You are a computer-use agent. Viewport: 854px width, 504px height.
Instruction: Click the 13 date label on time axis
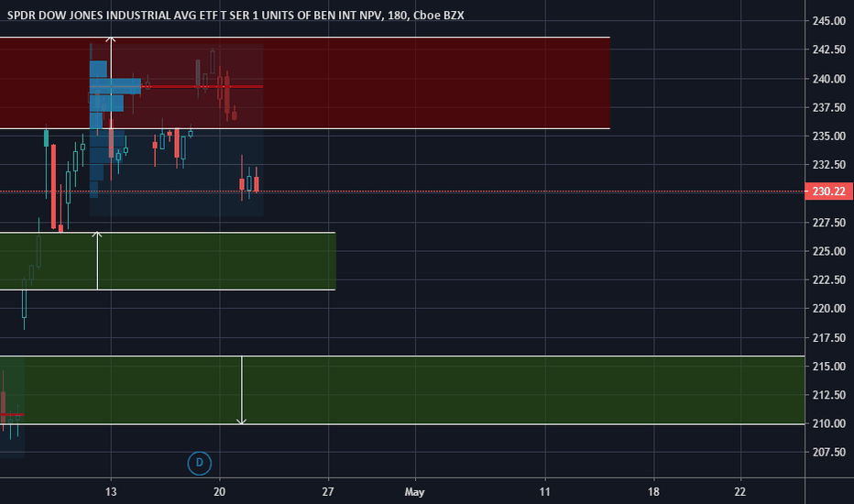point(111,492)
